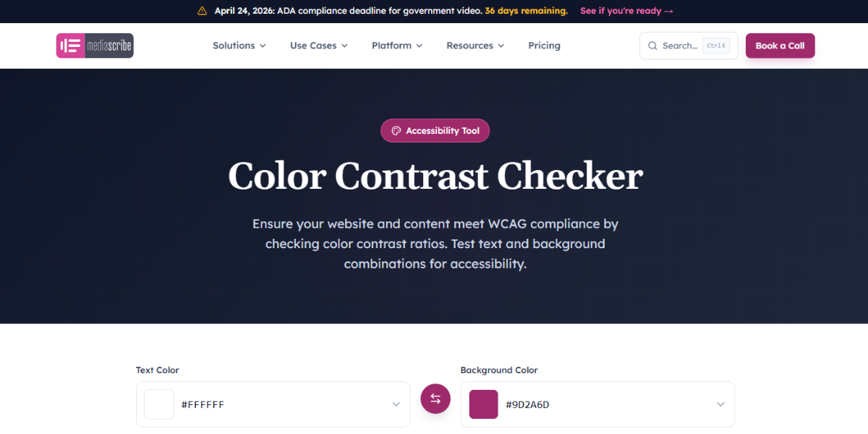Click the site search field
Viewport: 868px width, 434px height.
(678, 45)
